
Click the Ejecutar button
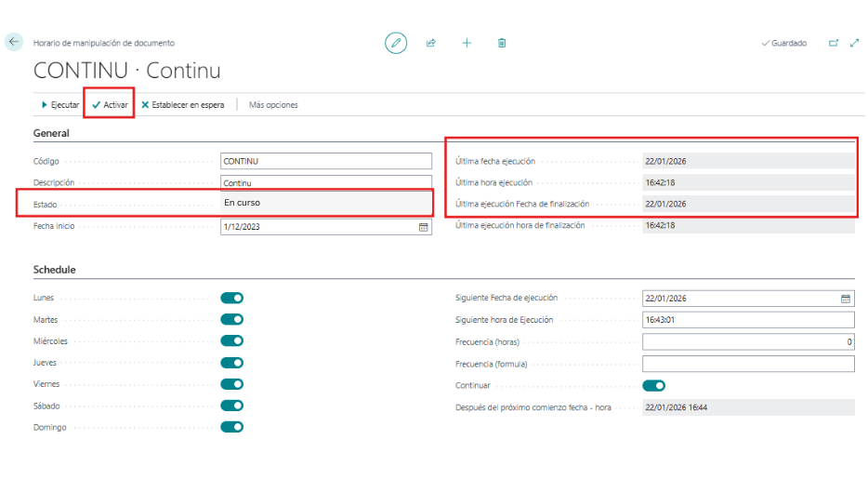pyautogui.click(x=60, y=105)
